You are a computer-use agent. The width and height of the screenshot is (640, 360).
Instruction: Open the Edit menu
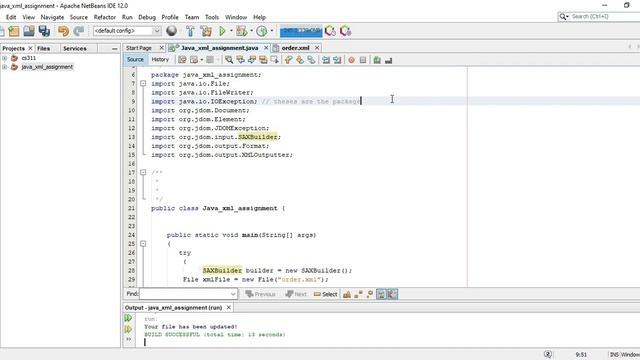[11, 17]
